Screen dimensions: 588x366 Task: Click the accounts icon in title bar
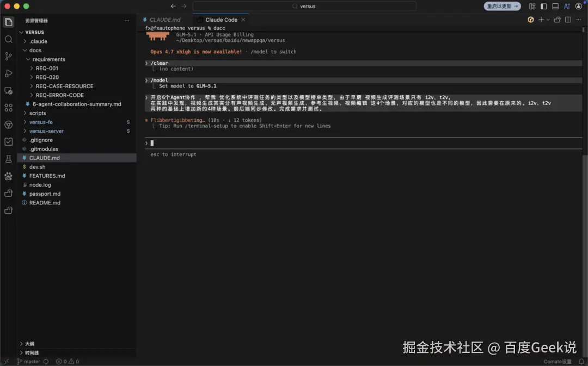pyautogui.click(x=579, y=6)
